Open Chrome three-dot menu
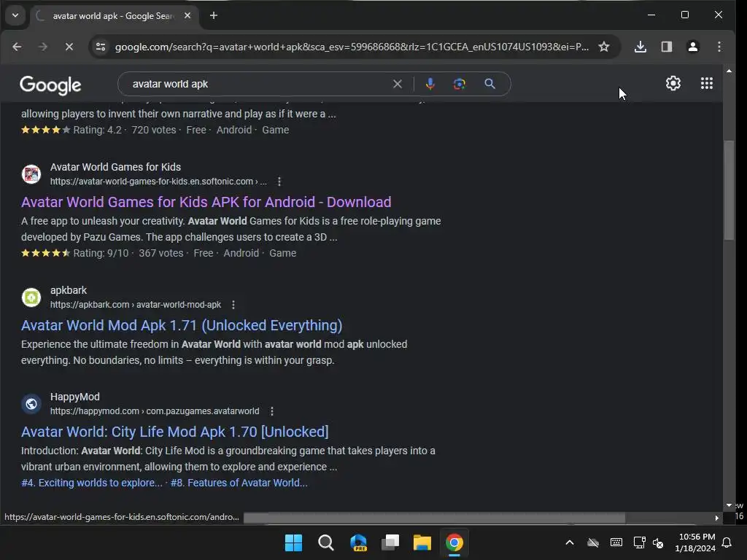 [719, 47]
